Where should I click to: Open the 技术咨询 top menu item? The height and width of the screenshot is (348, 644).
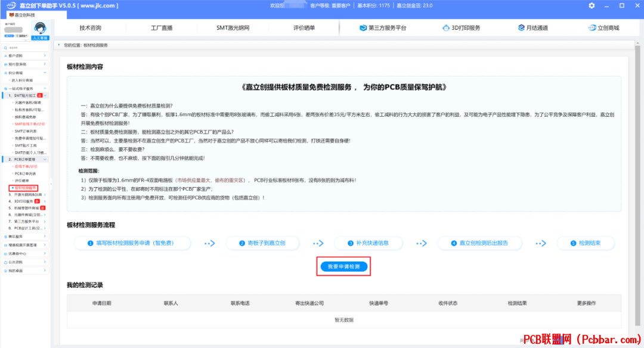(91, 28)
